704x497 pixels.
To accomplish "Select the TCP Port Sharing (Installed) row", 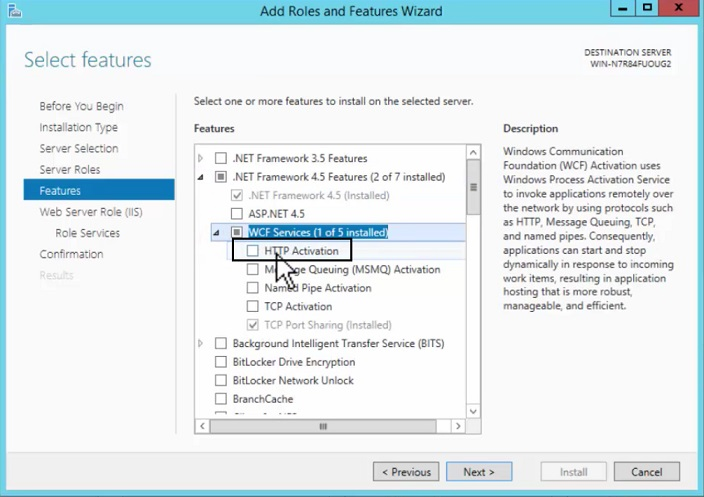I will 328,325.
